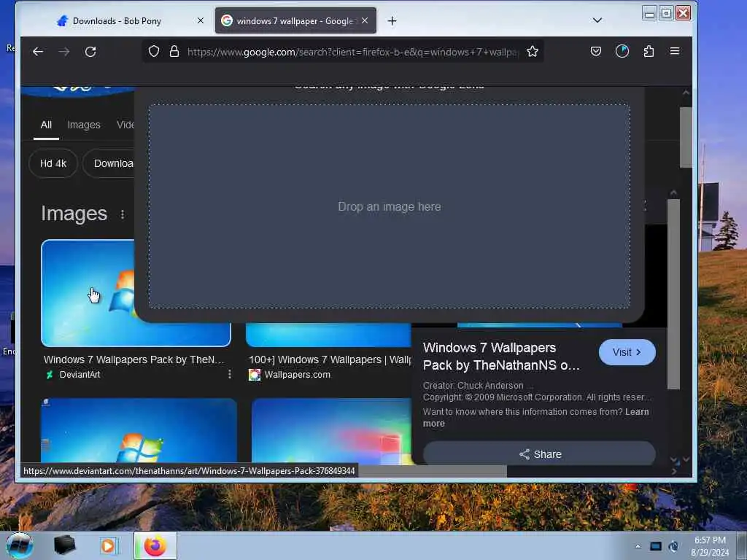
Task: Show hidden system tray icons arrow
Action: point(638,547)
